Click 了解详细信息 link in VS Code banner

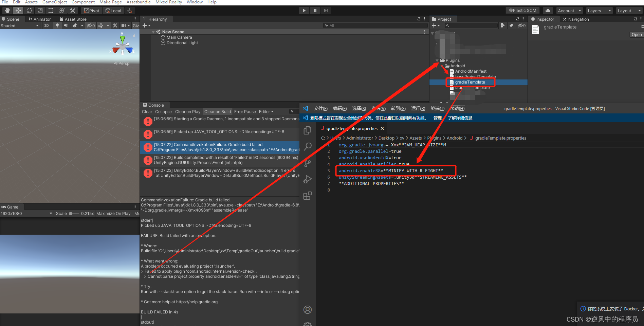[460, 118]
